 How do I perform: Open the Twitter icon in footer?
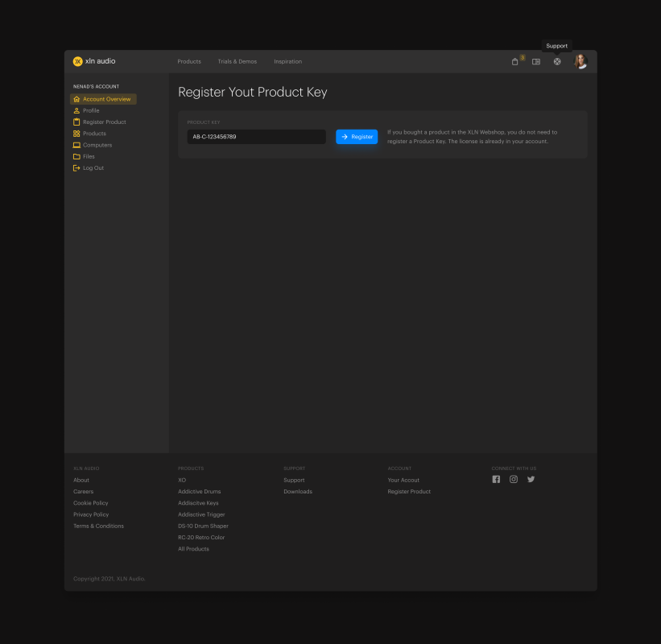(531, 479)
